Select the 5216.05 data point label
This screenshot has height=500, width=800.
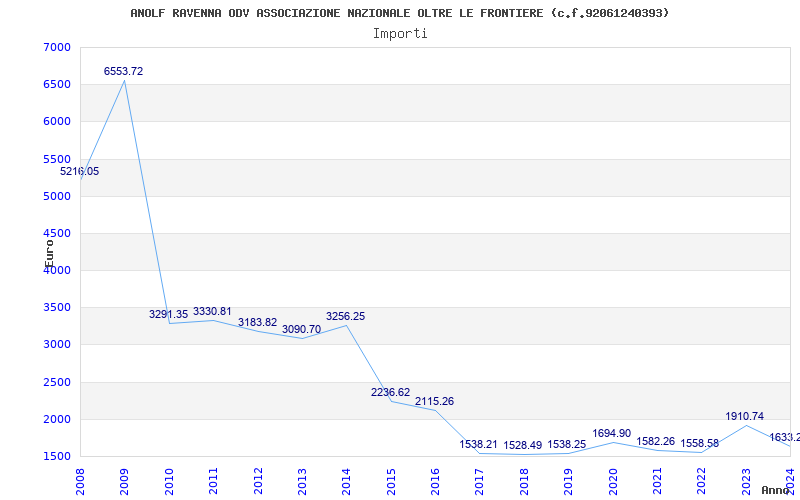click(x=79, y=172)
